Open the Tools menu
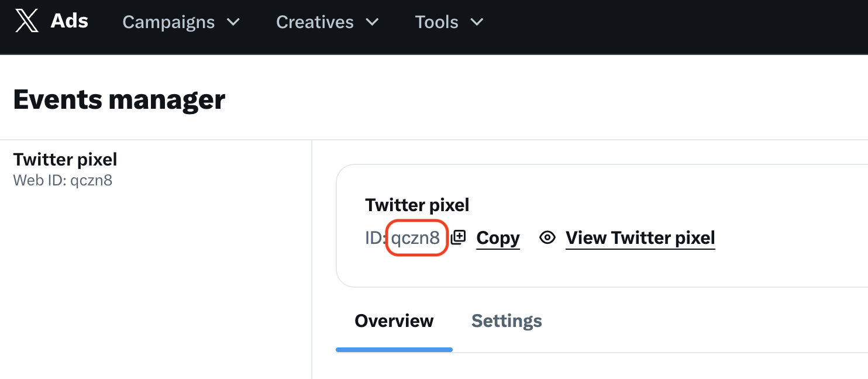 click(x=436, y=22)
